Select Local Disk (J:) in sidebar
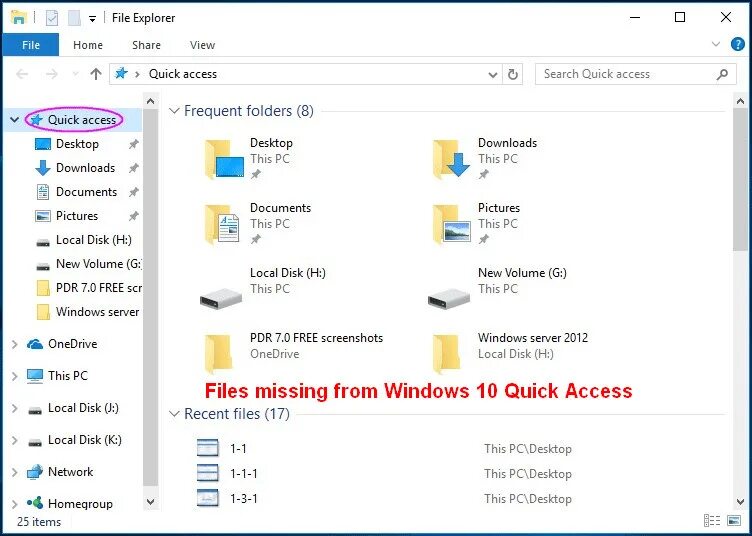752x536 pixels. pyautogui.click(x=83, y=408)
